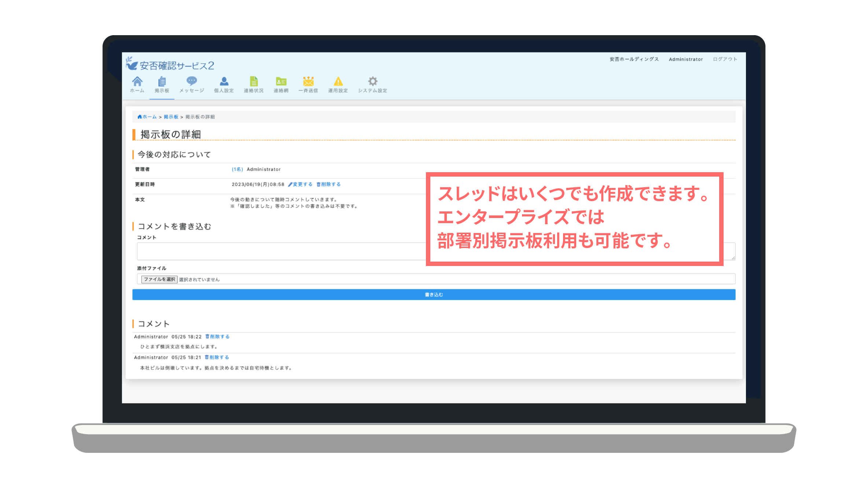Delete the thread via 削除する trash link
The height and width of the screenshot is (488, 868).
click(329, 184)
